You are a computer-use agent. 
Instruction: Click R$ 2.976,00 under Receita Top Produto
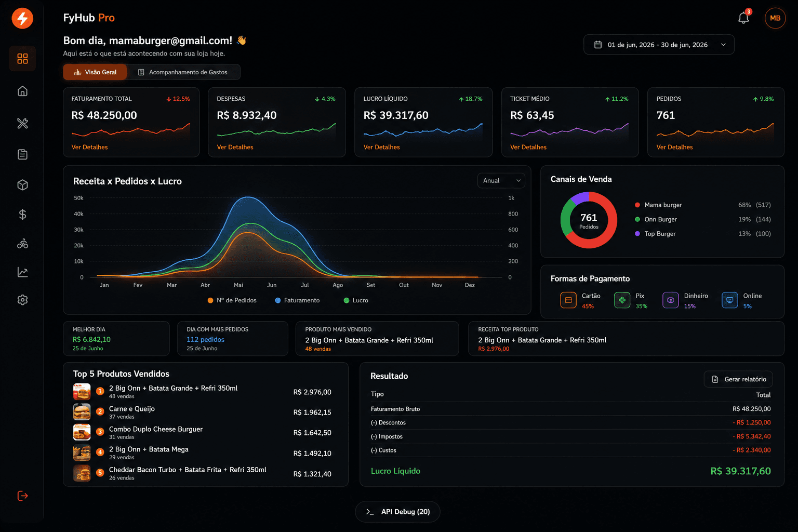pyautogui.click(x=494, y=349)
